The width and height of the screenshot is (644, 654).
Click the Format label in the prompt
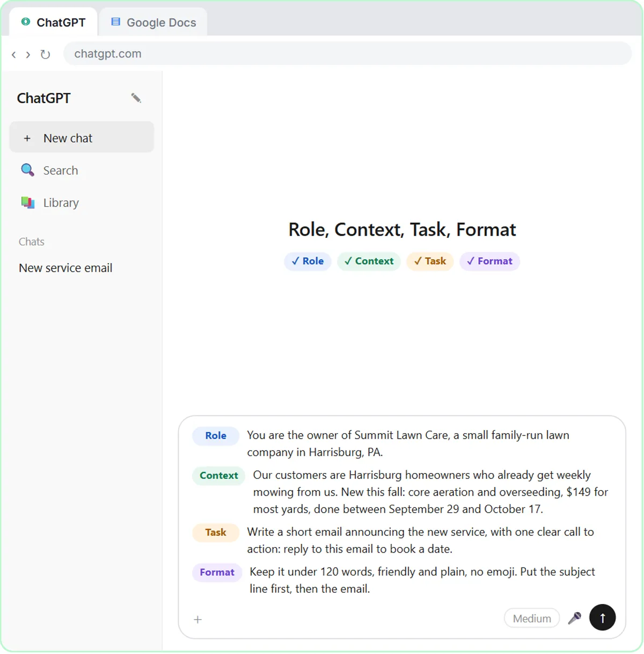(217, 572)
